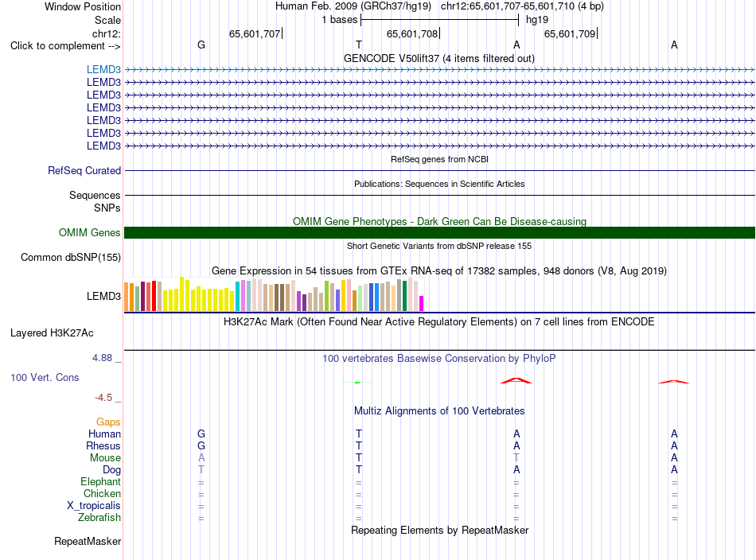Viewport: 756px width, 560px height.
Task: Click the 'Click to complement -->' label
Action: tap(65, 46)
